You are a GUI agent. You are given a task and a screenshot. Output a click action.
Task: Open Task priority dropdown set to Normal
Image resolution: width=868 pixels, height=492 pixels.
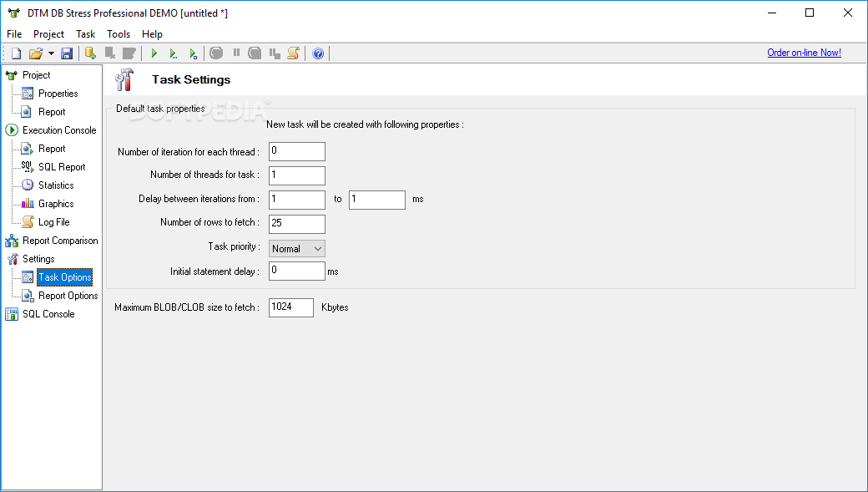[x=297, y=249]
